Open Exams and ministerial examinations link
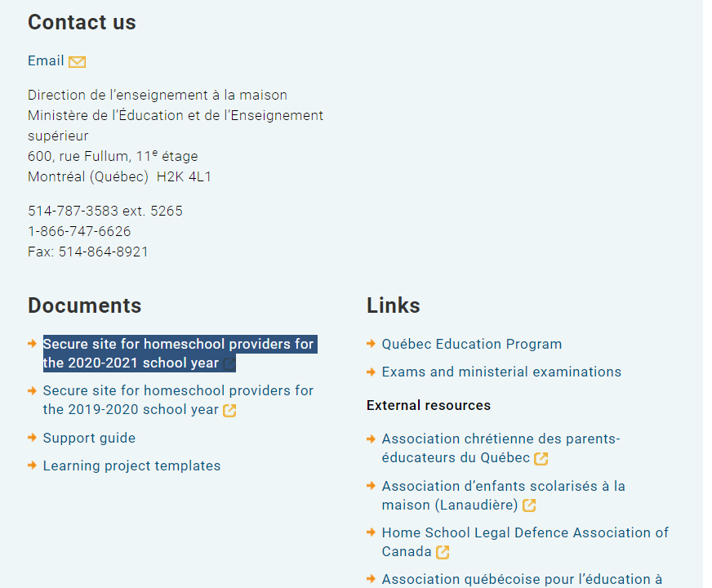This screenshot has width=712, height=588. [x=501, y=372]
